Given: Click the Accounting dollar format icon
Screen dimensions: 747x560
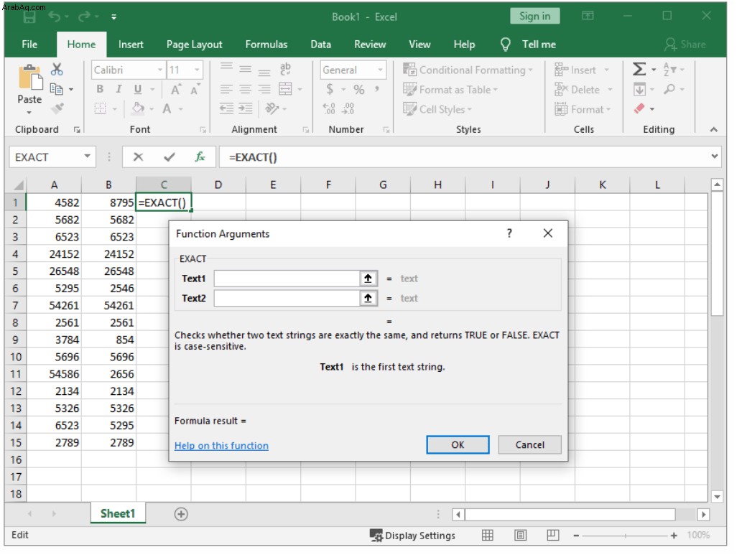Looking at the screenshot, I should tap(330, 89).
